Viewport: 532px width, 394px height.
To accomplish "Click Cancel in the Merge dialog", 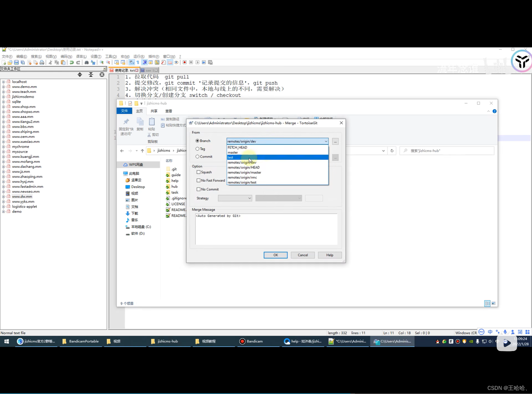I will [x=303, y=255].
